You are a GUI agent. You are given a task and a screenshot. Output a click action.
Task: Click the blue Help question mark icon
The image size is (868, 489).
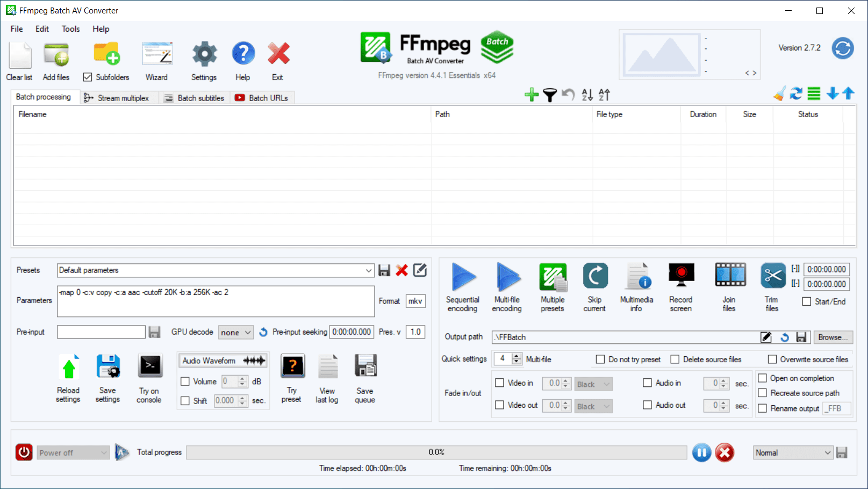pyautogui.click(x=243, y=54)
